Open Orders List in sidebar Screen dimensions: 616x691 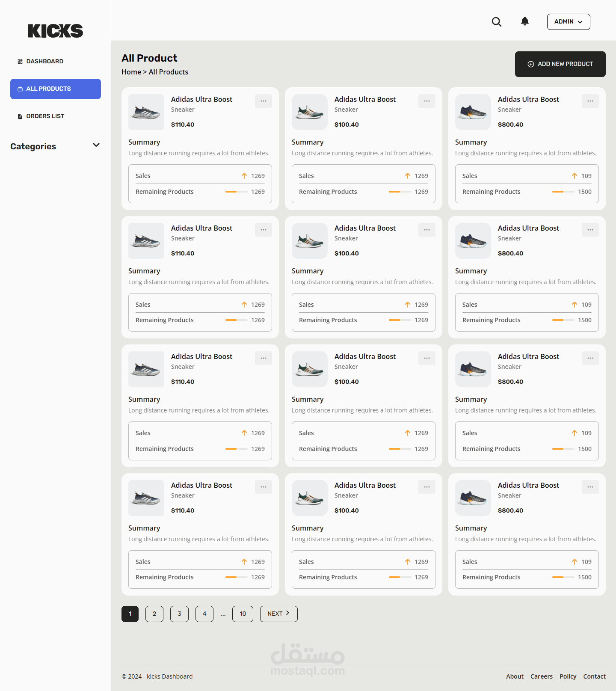(56, 116)
